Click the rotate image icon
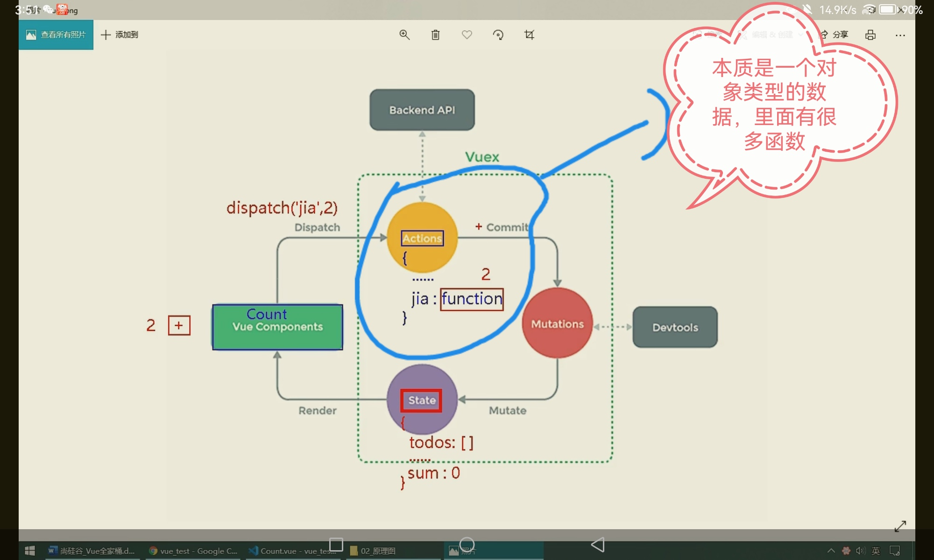The height and width of the screenshot is (560, 934). click(498, 35)
